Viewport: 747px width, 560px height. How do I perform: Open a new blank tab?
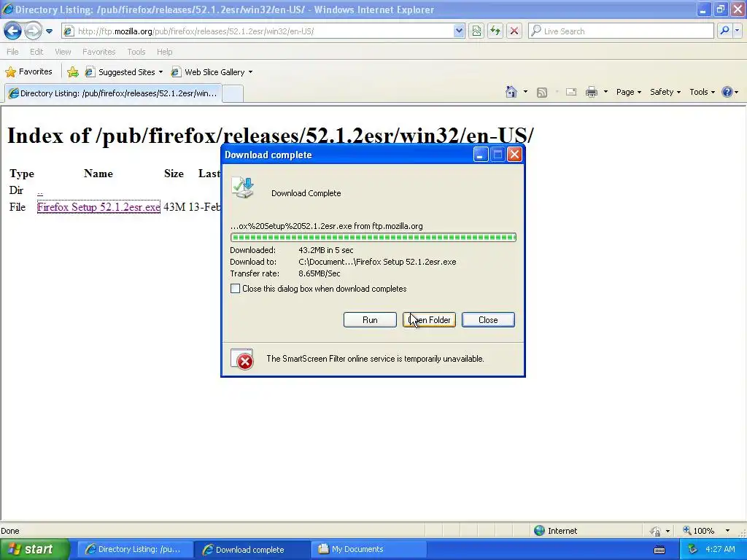(233, 93)
